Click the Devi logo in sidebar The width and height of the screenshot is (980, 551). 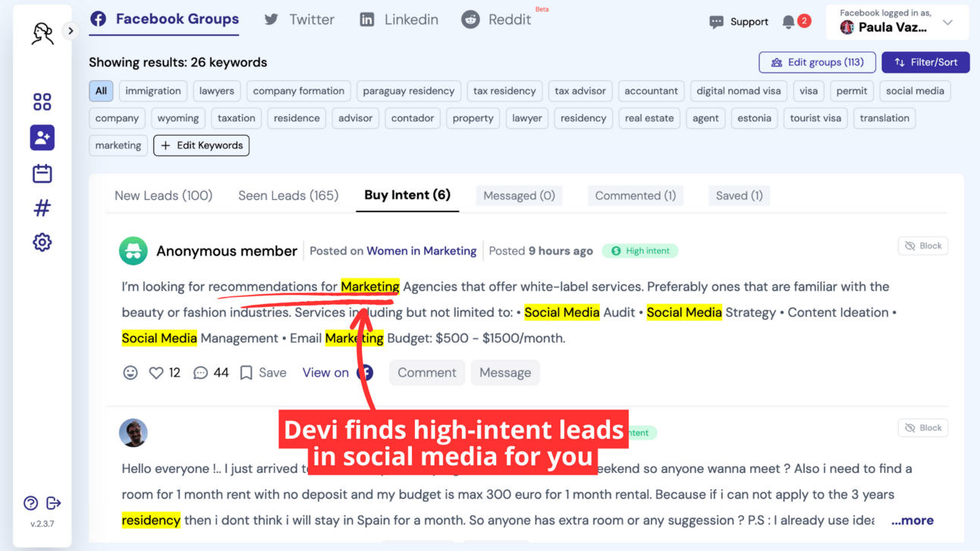point(42,33)
